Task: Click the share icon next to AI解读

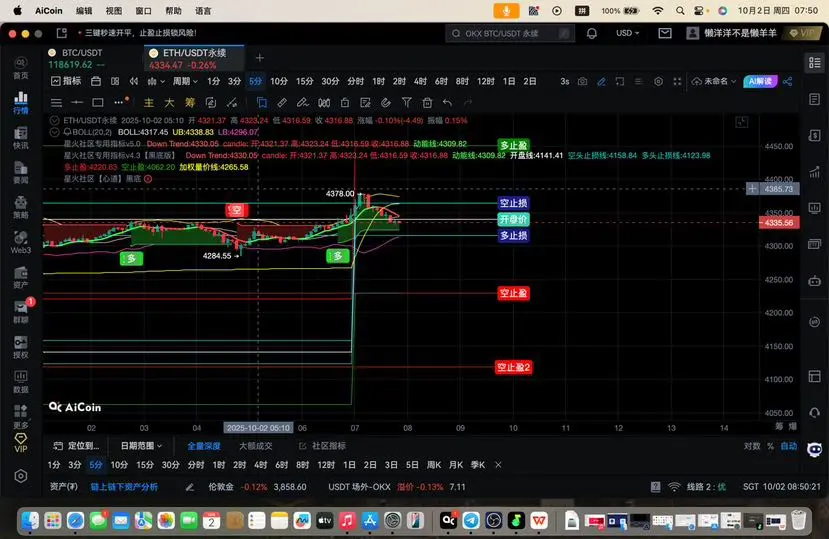Action: 788,81
